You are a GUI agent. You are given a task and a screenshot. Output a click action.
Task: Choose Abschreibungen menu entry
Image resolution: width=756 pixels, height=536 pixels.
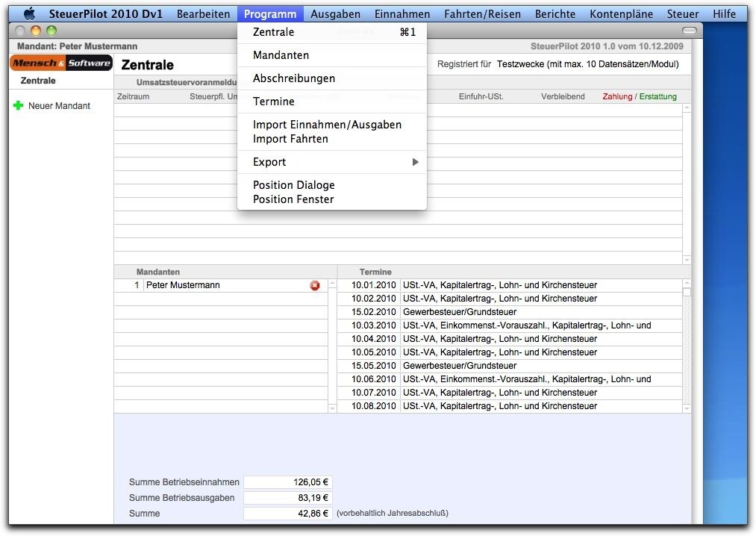[294, 78]
